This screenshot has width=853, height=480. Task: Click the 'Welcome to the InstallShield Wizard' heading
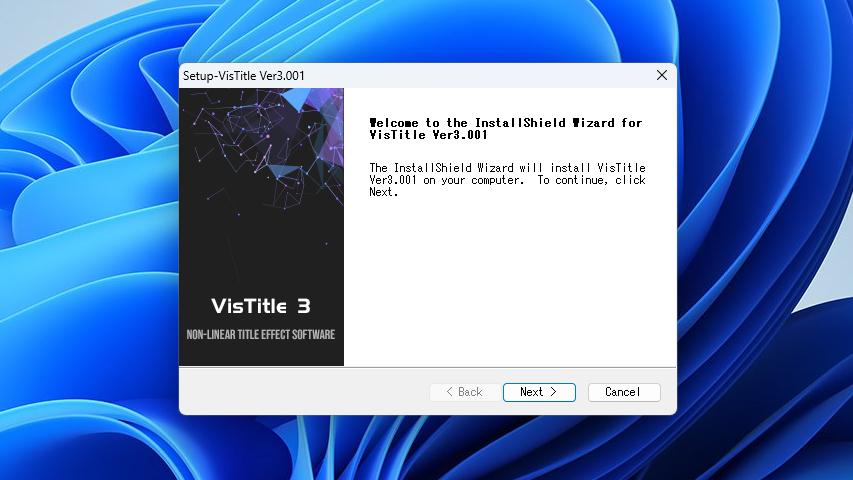(506, 129)
